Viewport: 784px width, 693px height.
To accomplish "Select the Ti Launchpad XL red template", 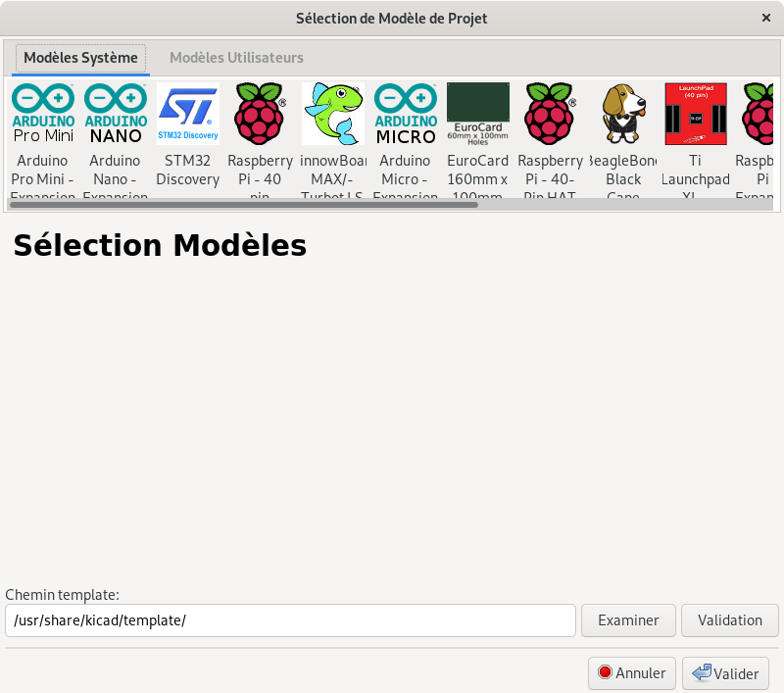I will tap(696, 114).
